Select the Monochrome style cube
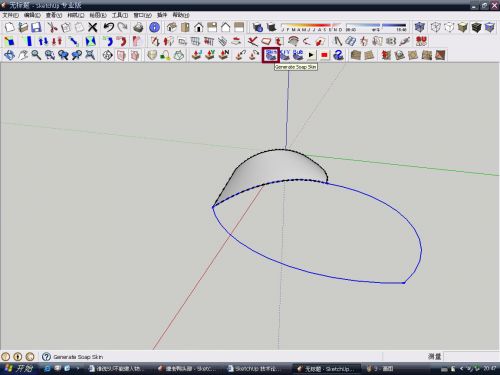500x375 pixels. (x=490, y=27)
